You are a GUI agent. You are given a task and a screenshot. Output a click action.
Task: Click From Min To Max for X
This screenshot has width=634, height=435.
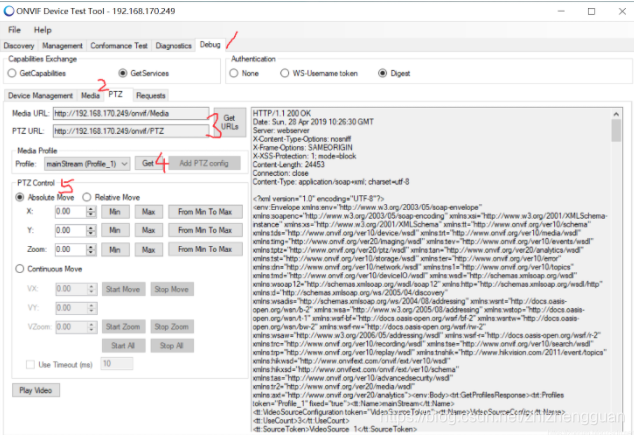(x=205, y=211)
